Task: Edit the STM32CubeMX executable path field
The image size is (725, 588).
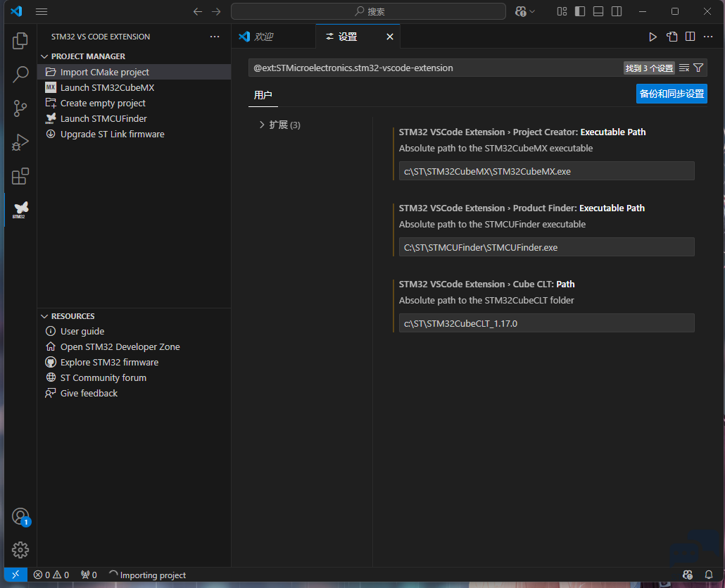Action: pos(546,171)
